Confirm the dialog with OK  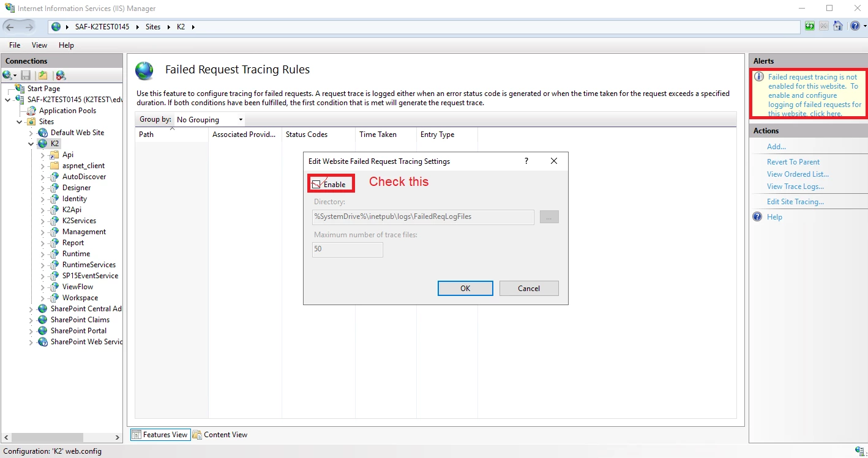pyautogui.click(x=465, y=289)
